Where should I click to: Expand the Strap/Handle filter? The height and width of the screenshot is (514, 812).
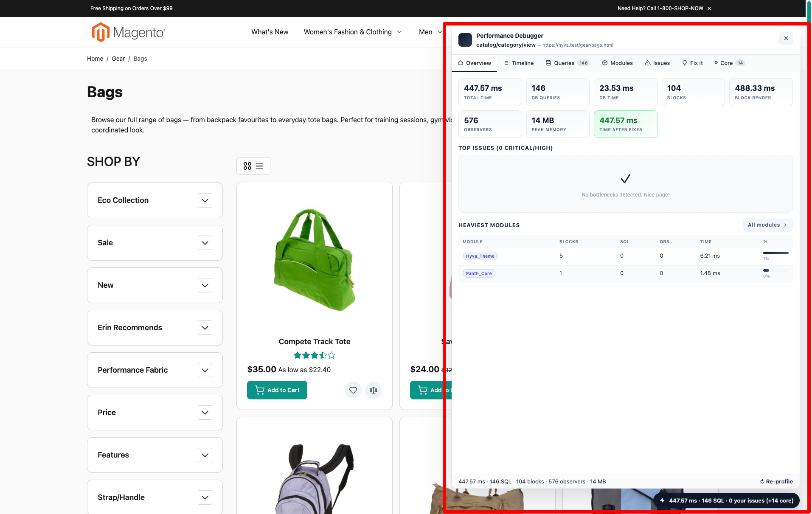[x=205, y=497]
